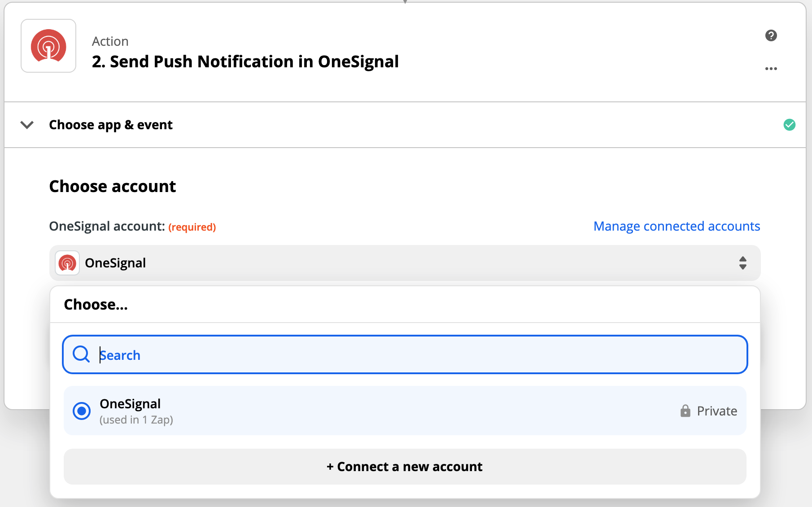Click the OneSignal app logo in header

(x=48, y=46)
